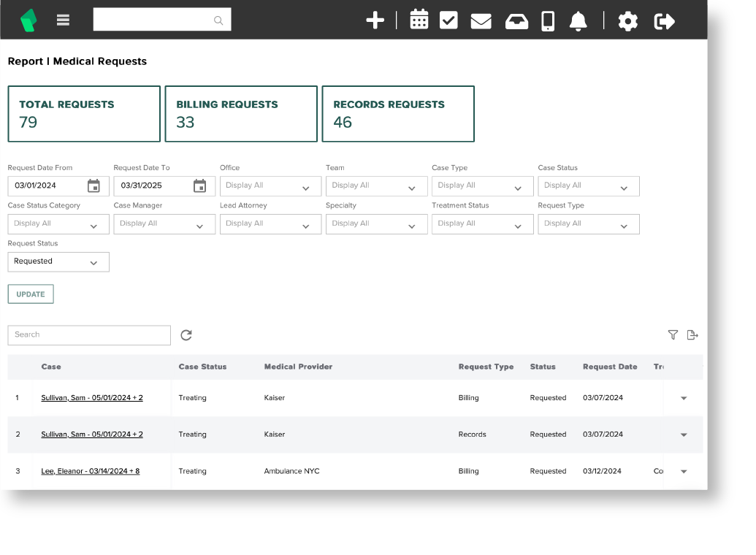Open the mail envelope icon
This screenshot has height=555, width=756.
(481, 21)
